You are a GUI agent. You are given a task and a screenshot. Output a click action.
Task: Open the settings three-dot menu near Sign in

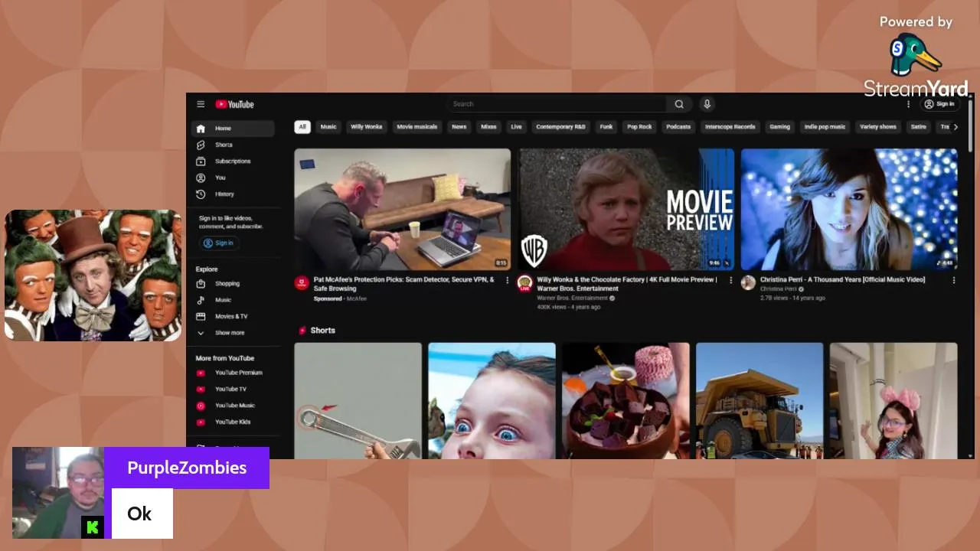coord(909,104)
